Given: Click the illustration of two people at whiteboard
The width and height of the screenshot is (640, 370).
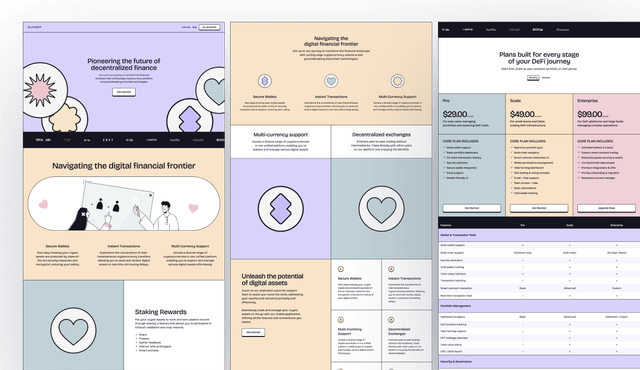Looking at the screenshot, I should coord(124,204).
